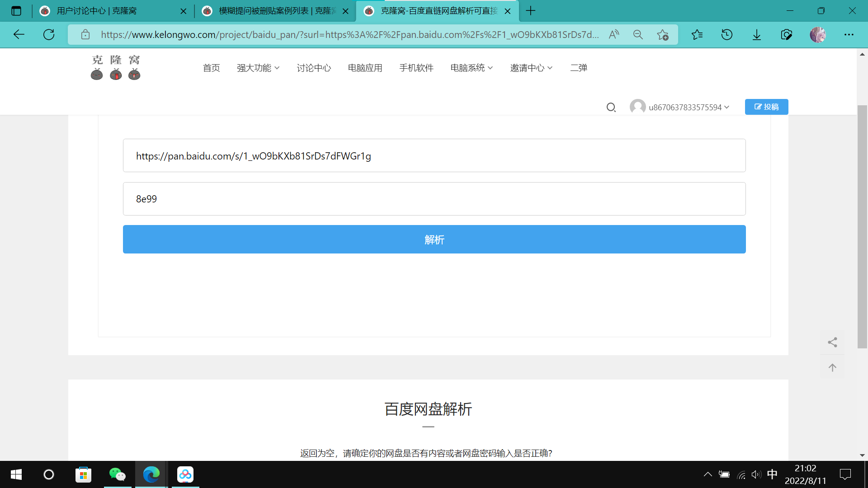The width and height of the screenshot is (868, 488).
Task: Open the clock showing 21:02
Action: [805, 474]
